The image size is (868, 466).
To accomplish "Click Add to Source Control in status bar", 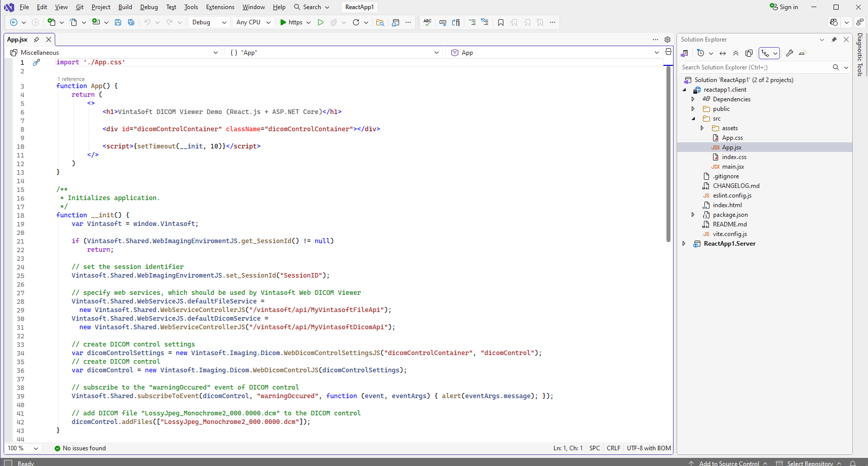I will point(729,463).
